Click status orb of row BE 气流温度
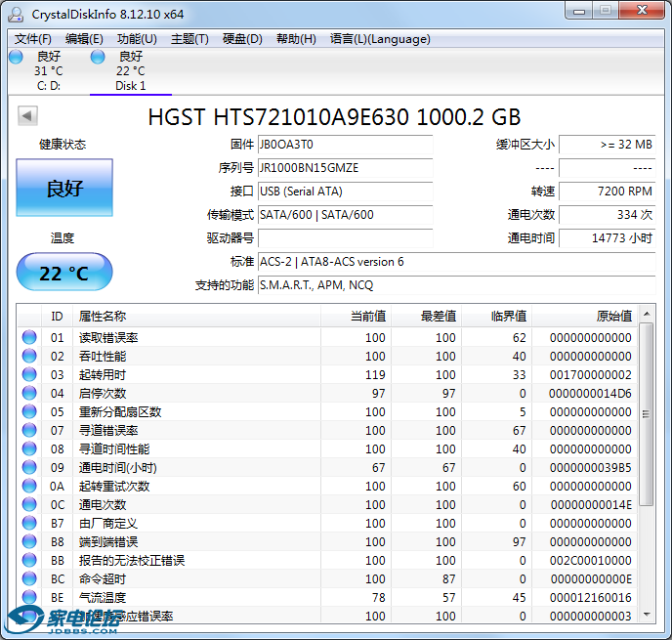The image size is (672, 640). [x=29, y=598]
